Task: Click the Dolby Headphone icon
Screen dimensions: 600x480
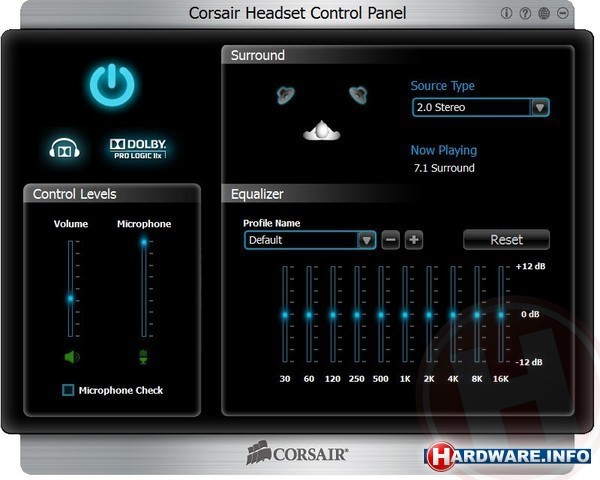Action: tap(64, 149)
